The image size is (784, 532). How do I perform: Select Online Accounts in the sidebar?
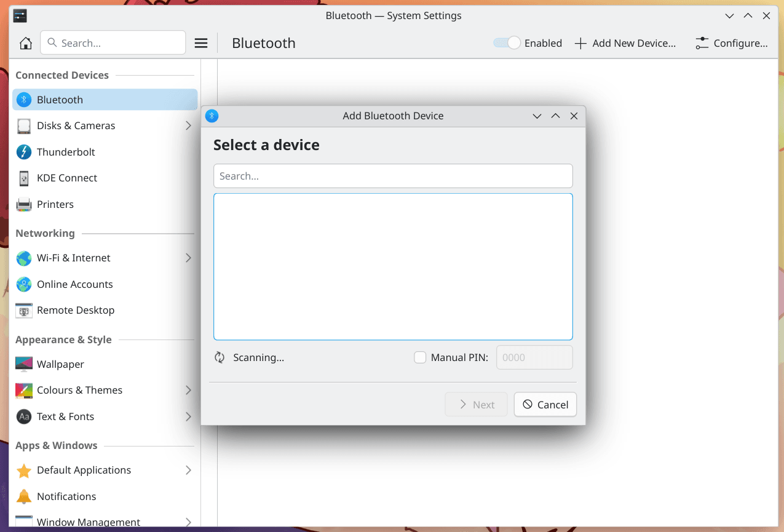click(x=74, y=284)
